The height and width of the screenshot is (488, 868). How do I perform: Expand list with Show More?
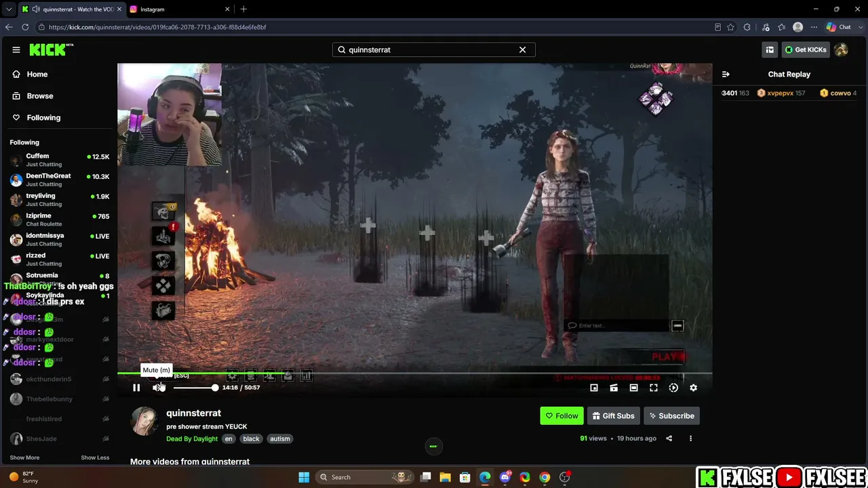coord(24,457)
